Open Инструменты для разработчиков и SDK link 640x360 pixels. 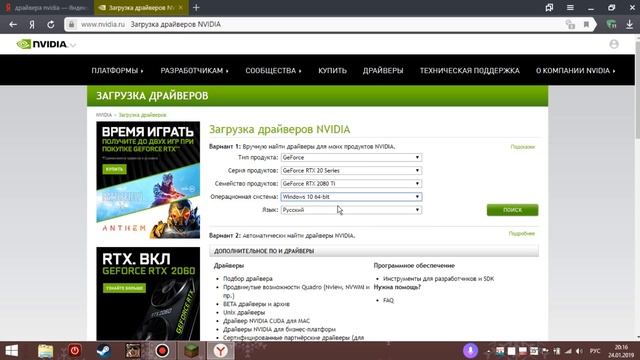pos(438,279)
